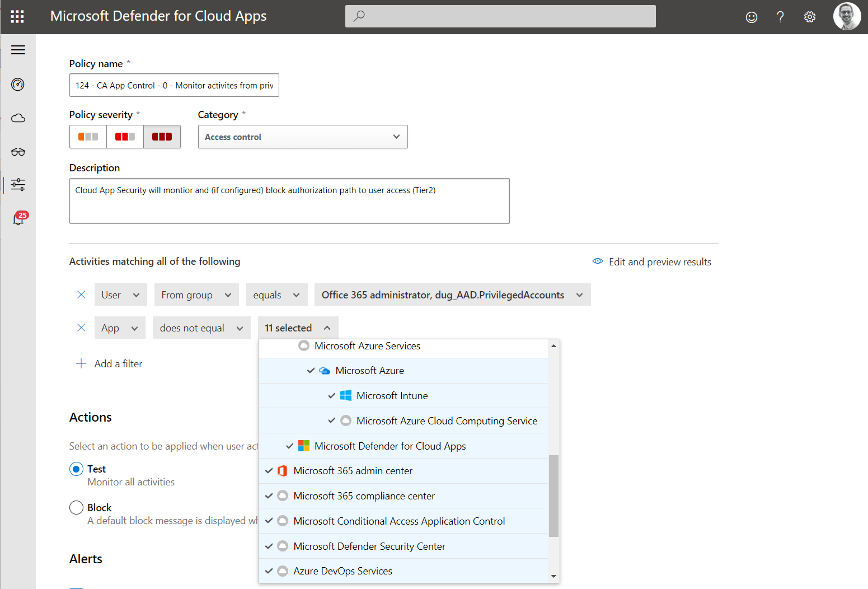Click the Microsoft Azure cloud icon
Viewport: 868px width, 589px height.
325,371
